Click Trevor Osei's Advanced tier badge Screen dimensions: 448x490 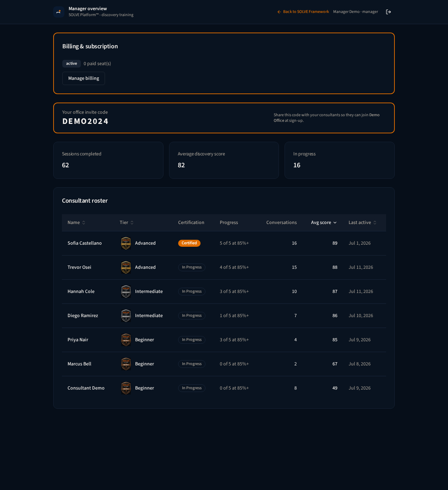[x=126, y=267]
